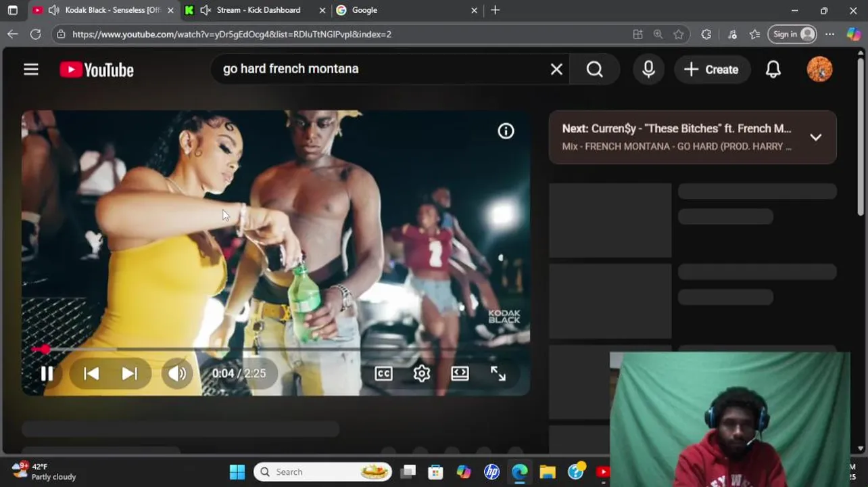Open the Windows Start menu
This screenshot has height=487, width=868.
click(x=237, y=471)
